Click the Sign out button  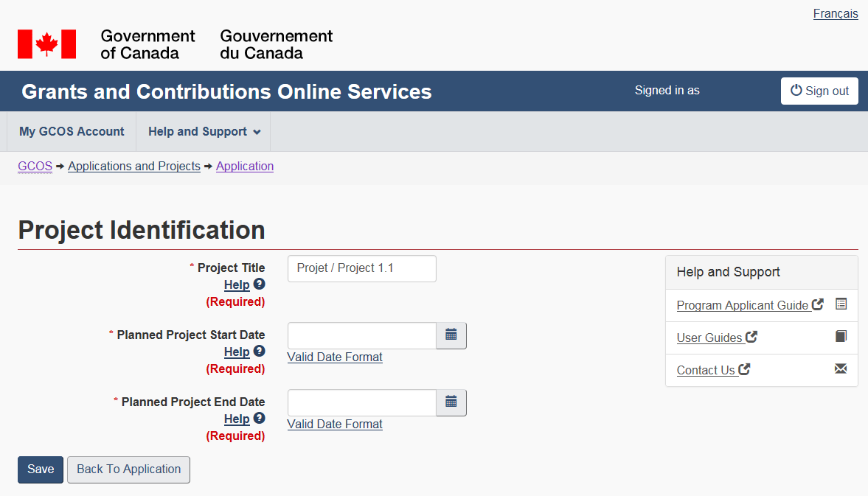819,91
